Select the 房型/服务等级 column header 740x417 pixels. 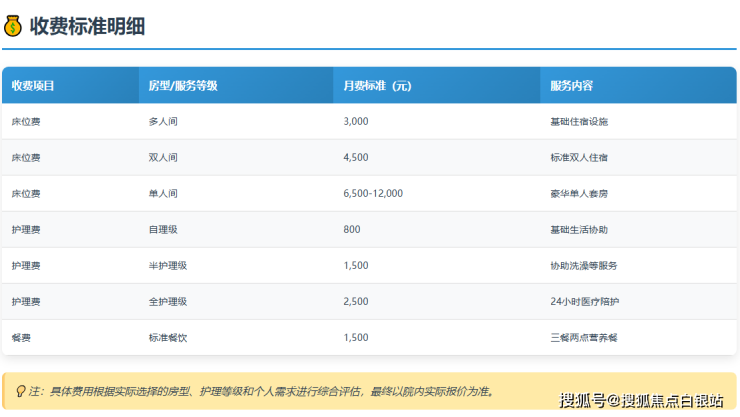pyautogui.click(x=182, y=86)
